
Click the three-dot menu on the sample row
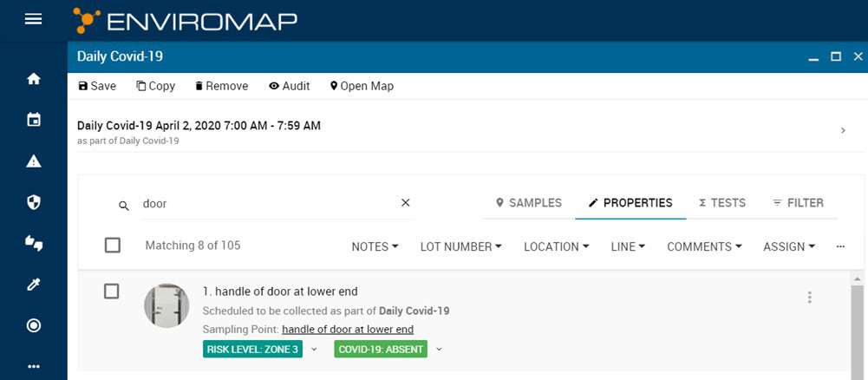[809, 298]
